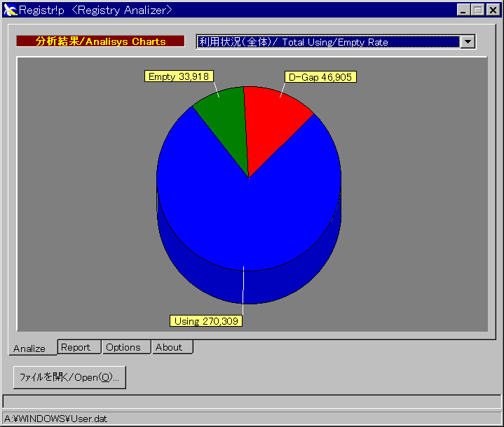Screen dimensions: 504x427
Task: Select the red D-Gap pie slice
Action: click(x=275, y=126)
